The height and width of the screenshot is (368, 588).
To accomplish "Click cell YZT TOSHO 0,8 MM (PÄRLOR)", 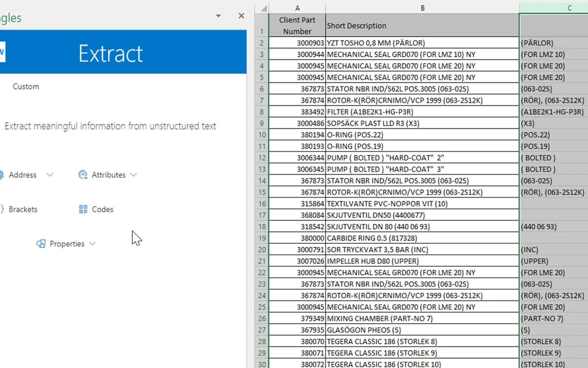I will (422, 43).
